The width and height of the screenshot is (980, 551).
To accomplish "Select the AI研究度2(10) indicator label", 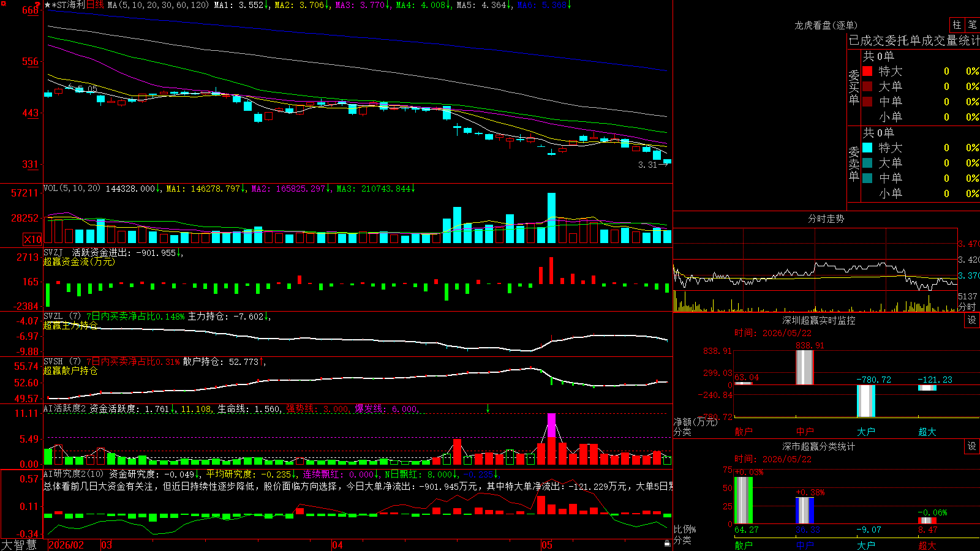I will point(74,474).
